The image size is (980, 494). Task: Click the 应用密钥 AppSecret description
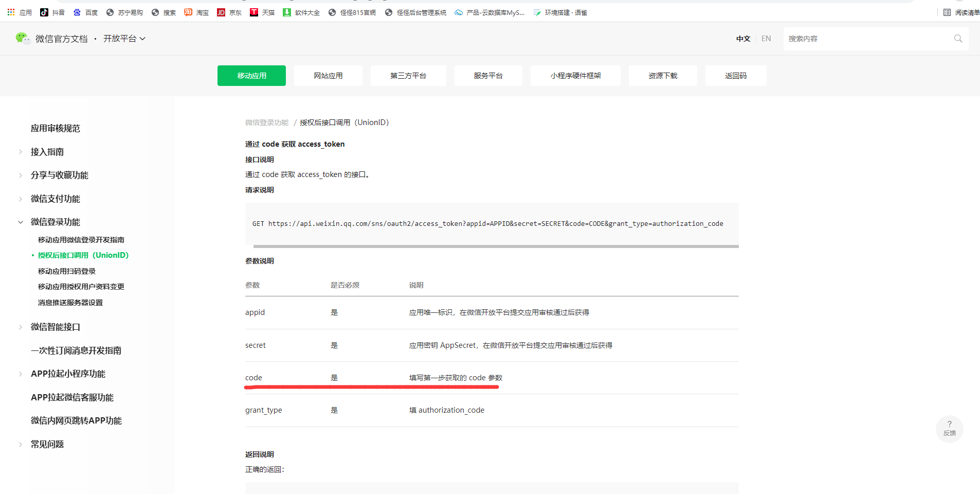pos(511,345)
